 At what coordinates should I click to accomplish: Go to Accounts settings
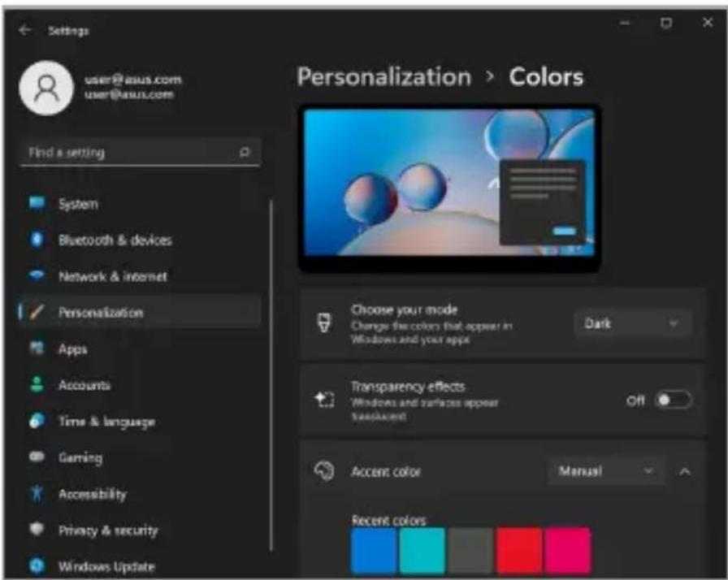(x=139, y=385)
